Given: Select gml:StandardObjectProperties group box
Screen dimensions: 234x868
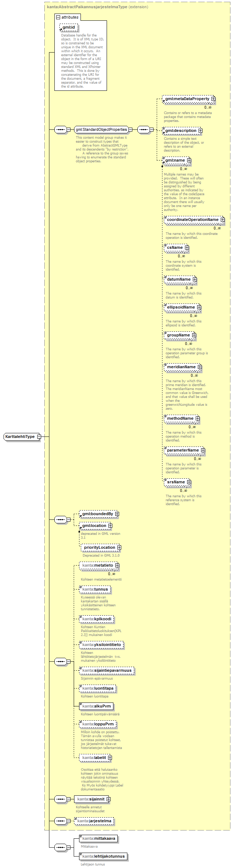Looking at the screenshot, I should pos(101,129).
